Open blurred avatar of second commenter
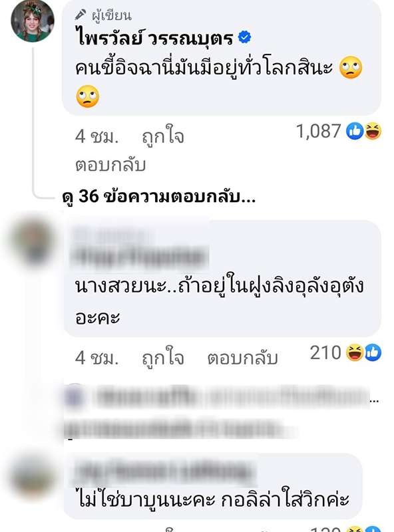The width and height of the screenshot is (394, 532). [33, 241]
